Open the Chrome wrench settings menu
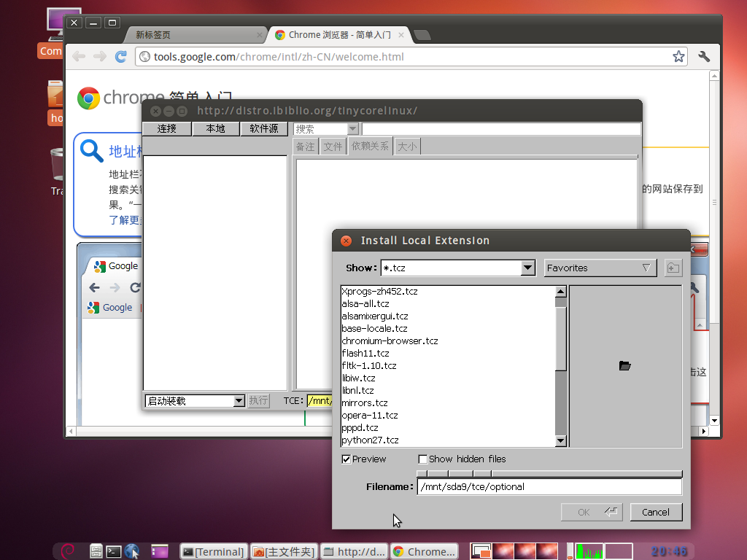 pyautogui.click(x=704, y=57)
